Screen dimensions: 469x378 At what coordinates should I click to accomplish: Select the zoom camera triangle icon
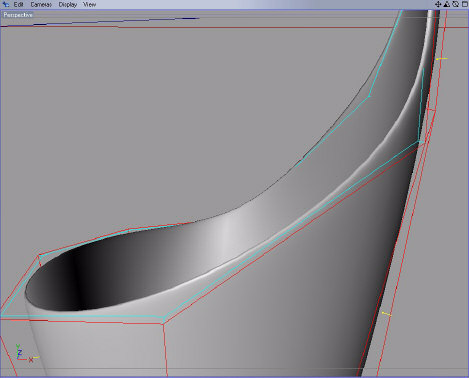pyautogui.click(x=447, y=4)
